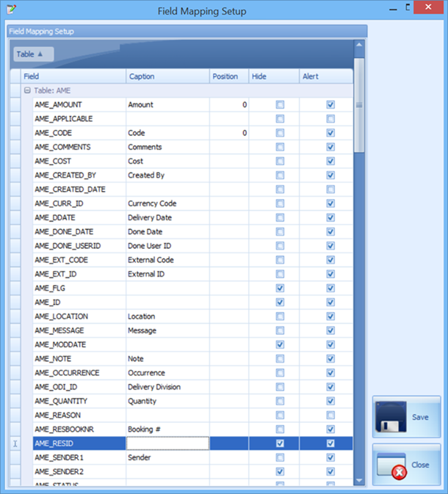Click the 'External ID' caption cell

point(167,274)
